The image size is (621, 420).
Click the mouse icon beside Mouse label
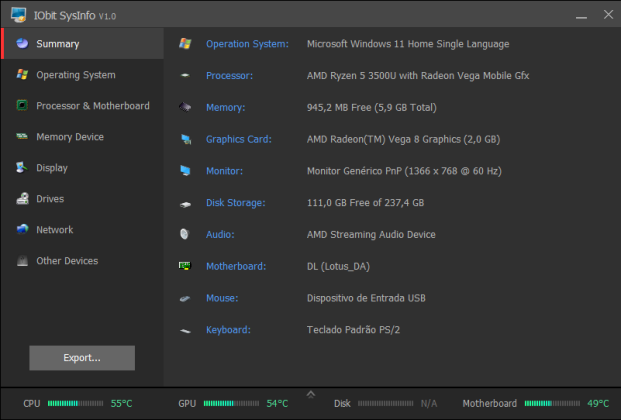185,298
